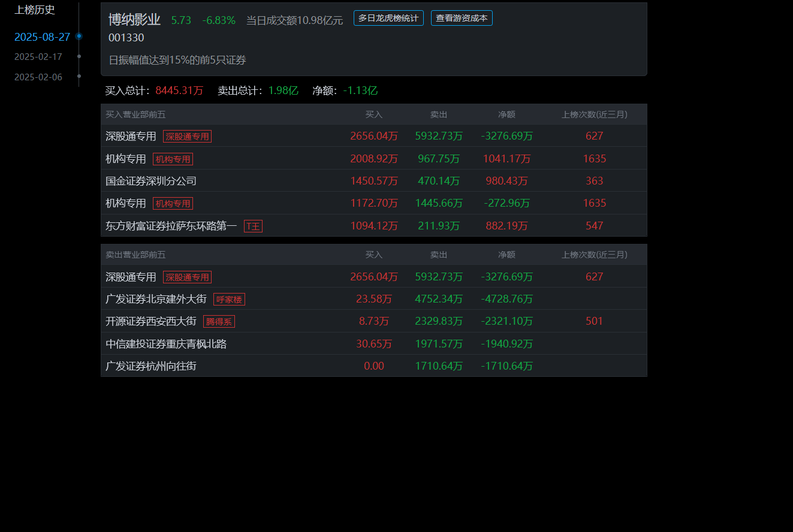The height and width of the screenshot is (532, 793).
Task: Open 广发证券杭州向往街 broker name
Action: coord(151,366)
